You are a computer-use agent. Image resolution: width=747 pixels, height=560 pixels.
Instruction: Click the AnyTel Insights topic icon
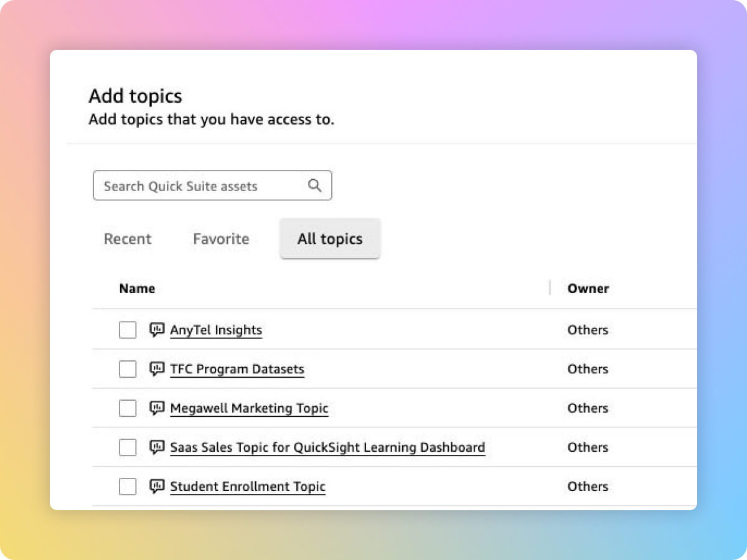tap(157, 330)
